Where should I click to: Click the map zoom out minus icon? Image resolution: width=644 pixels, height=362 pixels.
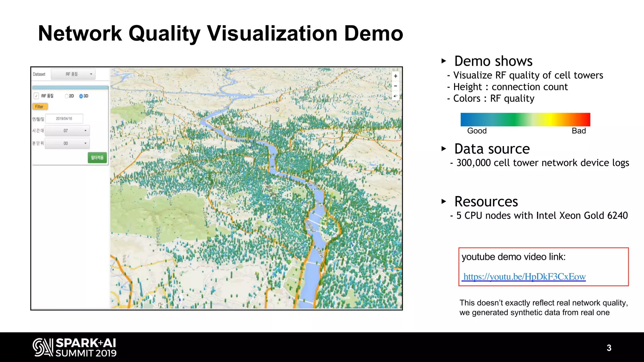(395, 86)
